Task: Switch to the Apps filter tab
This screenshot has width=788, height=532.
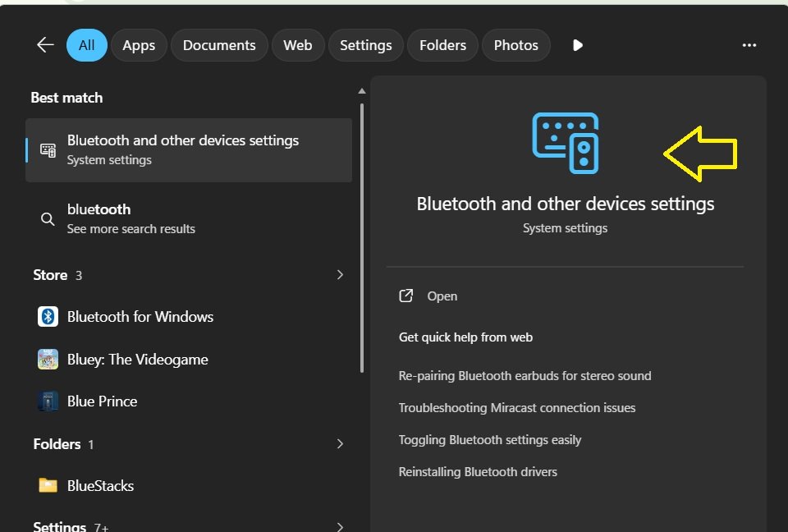Action: click(139, 45)
